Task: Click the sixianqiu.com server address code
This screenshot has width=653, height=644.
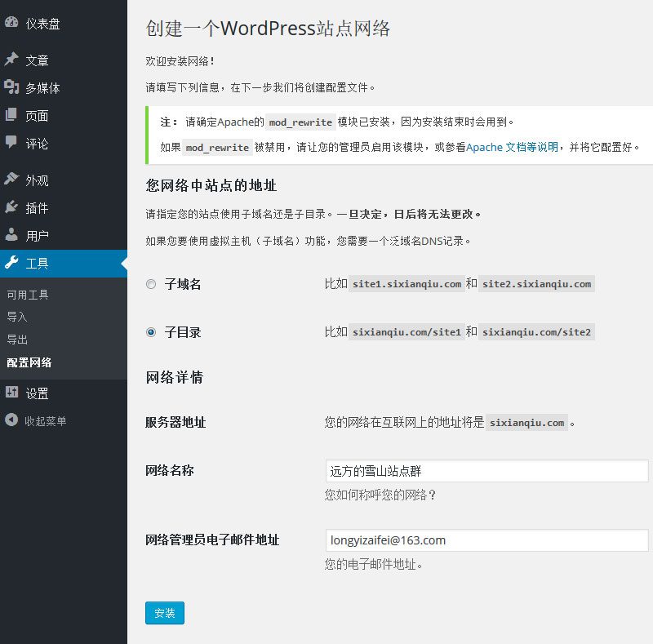Action: click(526, 422)
